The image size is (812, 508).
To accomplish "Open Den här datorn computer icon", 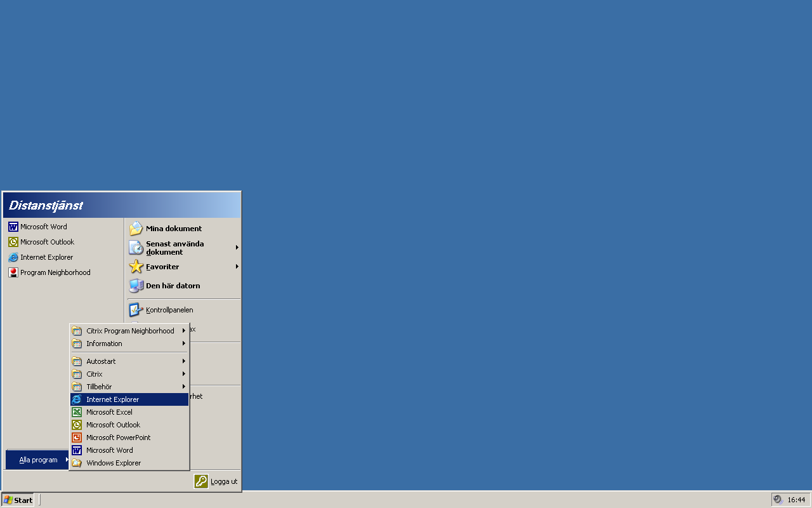I will click(136, 286).
